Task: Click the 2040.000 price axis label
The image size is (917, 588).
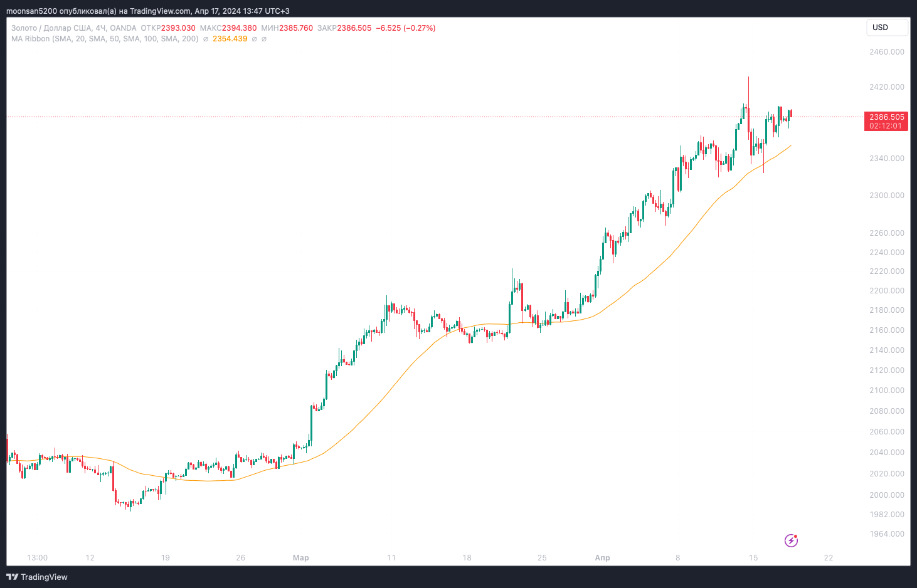Action: tap(887, 453)
